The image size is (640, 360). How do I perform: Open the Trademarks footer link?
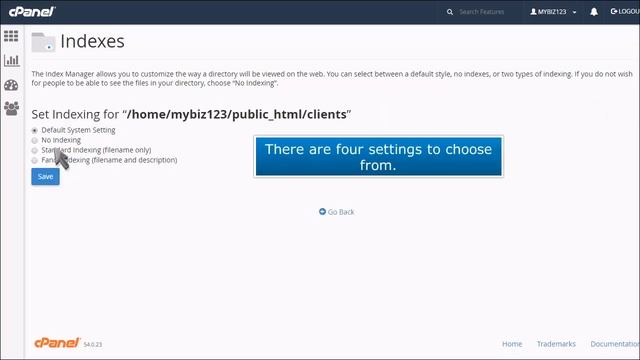556,344
